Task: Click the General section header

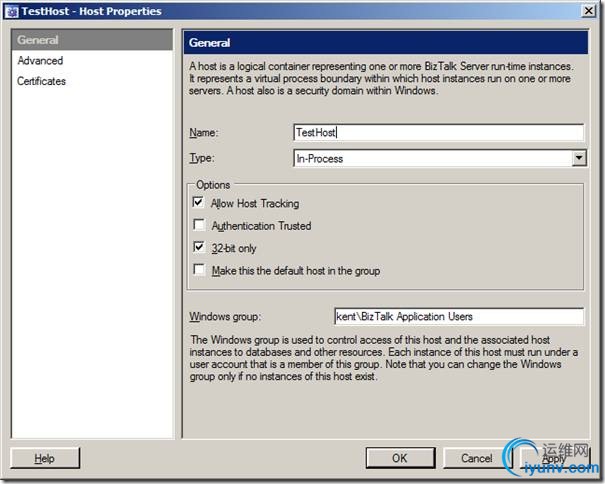Action: (x=386, y=42)
